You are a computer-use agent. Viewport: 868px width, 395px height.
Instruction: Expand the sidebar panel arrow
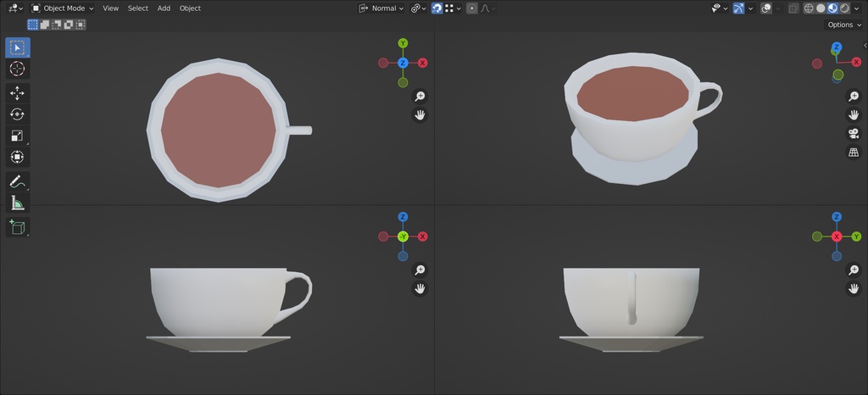pos(865,46)
